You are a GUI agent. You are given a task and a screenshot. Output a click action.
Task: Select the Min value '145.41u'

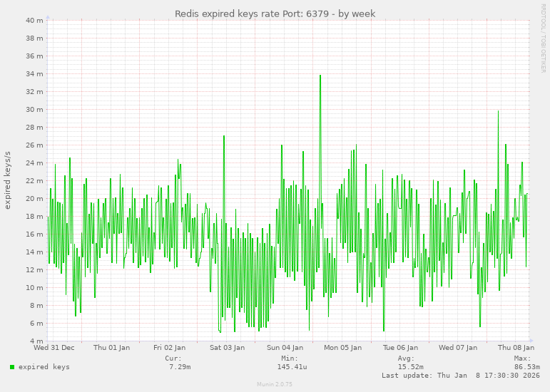(292, 367)
